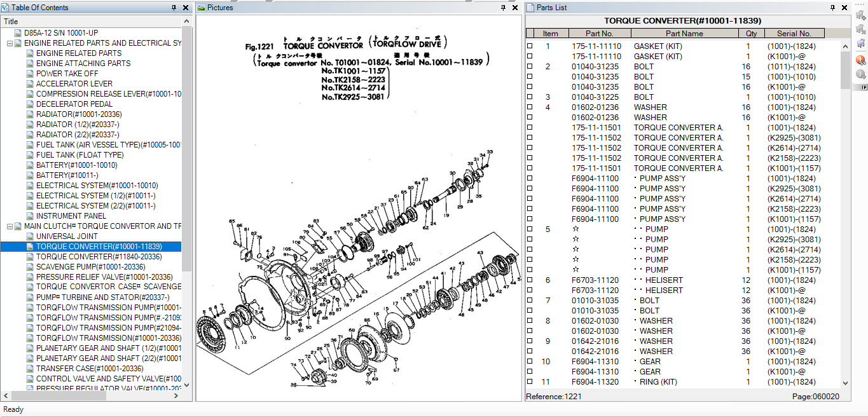
Task: Pin the Parts List panel
Action: 832,8
